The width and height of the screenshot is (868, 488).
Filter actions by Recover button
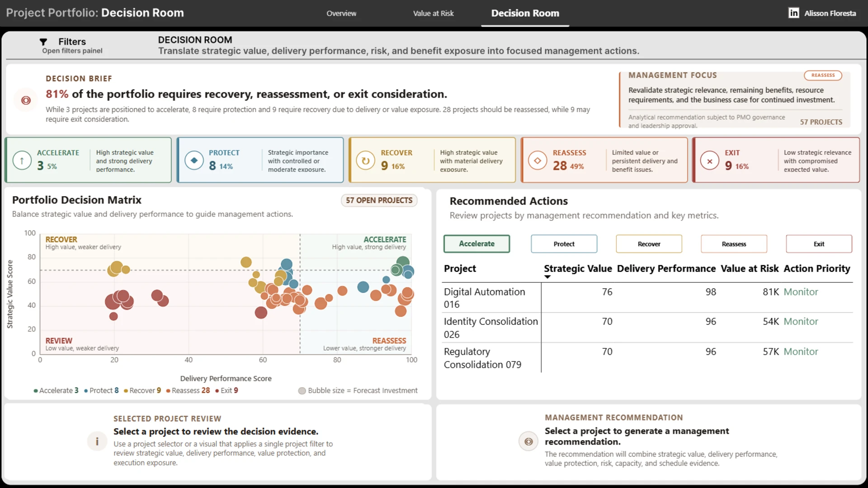point(649,244)
